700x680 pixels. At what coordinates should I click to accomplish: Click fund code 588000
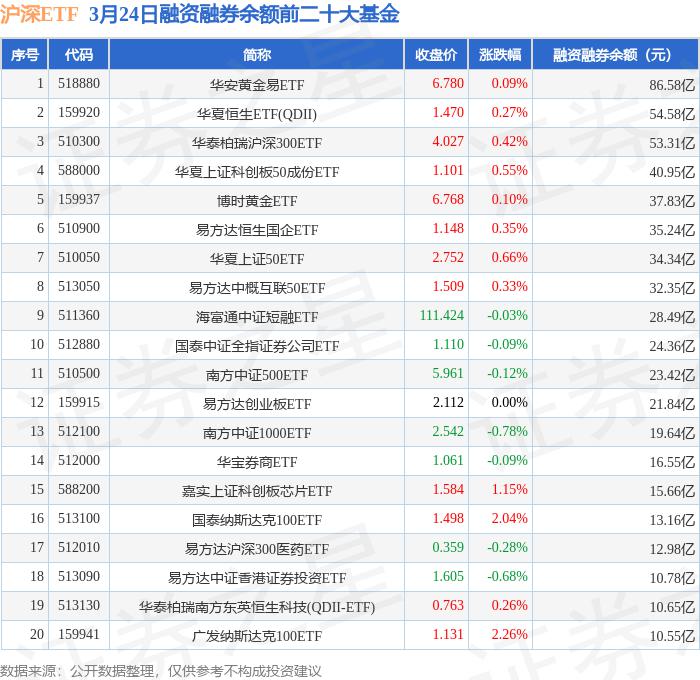(79, 171)
